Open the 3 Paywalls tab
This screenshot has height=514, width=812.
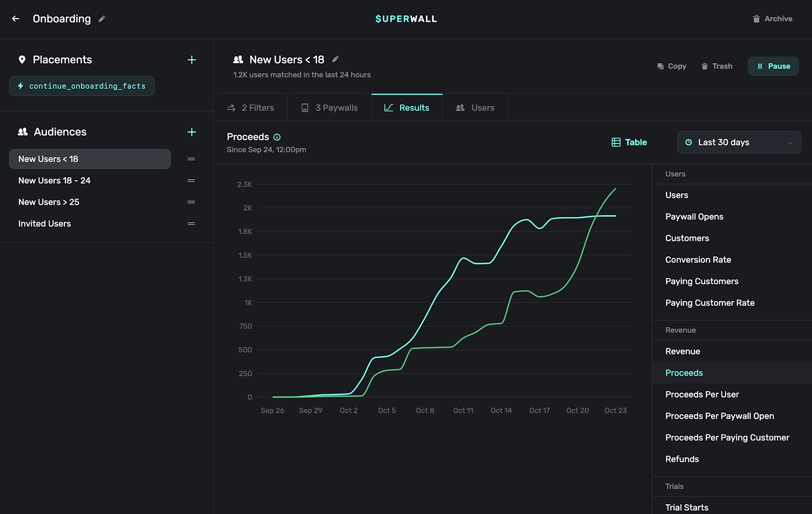(329, 108)
